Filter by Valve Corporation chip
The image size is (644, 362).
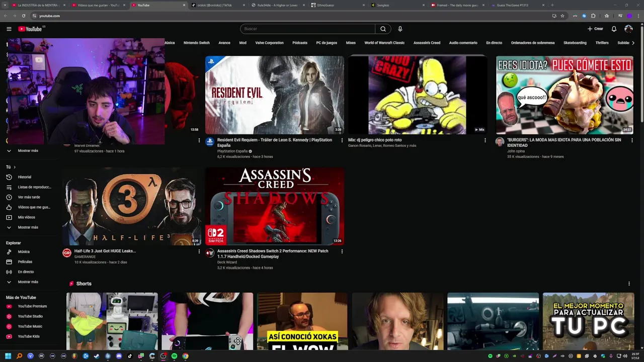point(269,43)
